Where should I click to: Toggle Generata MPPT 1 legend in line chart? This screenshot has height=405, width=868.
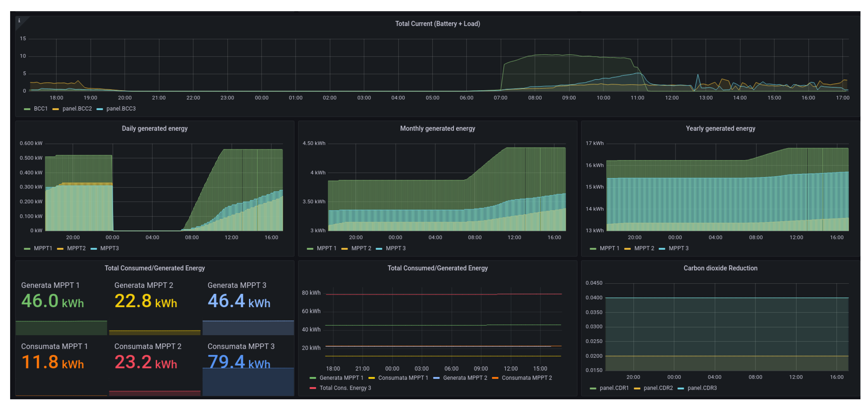pos(341,378)
